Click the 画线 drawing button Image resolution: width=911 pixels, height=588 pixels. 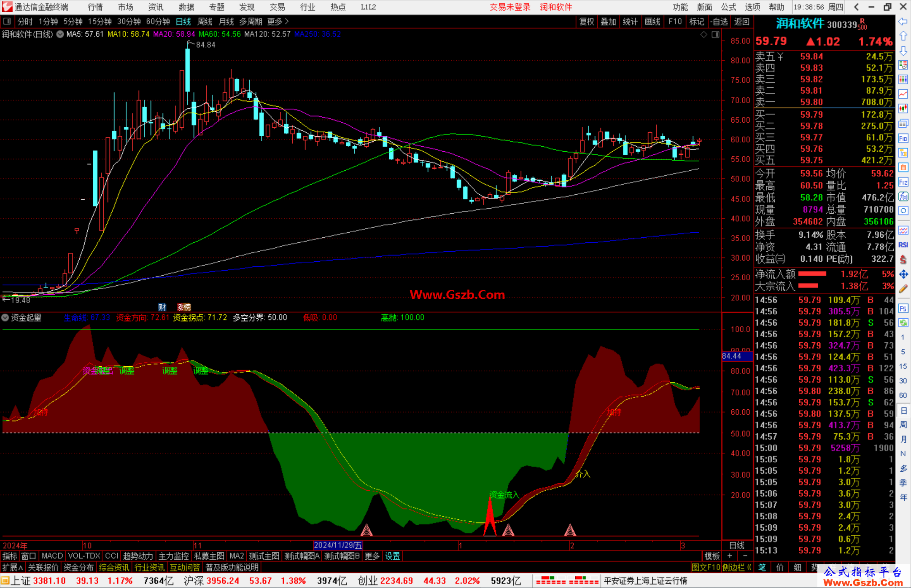click(x=652, y=21)
